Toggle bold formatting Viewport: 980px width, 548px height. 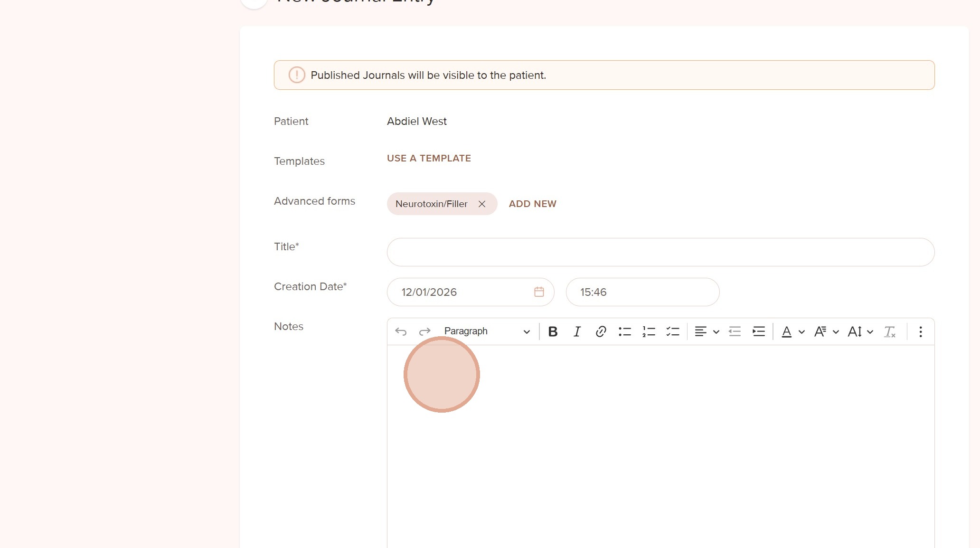tap(553, 331)
